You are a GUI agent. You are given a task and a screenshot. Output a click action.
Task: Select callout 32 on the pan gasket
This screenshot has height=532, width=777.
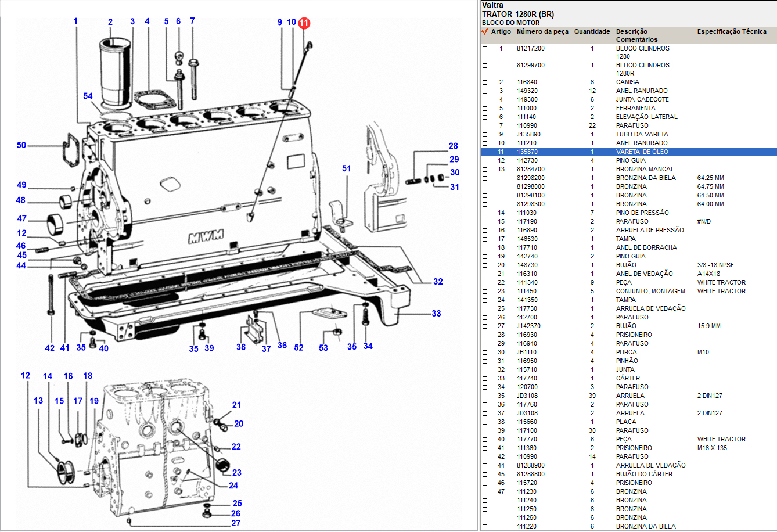tap(438, 282)
